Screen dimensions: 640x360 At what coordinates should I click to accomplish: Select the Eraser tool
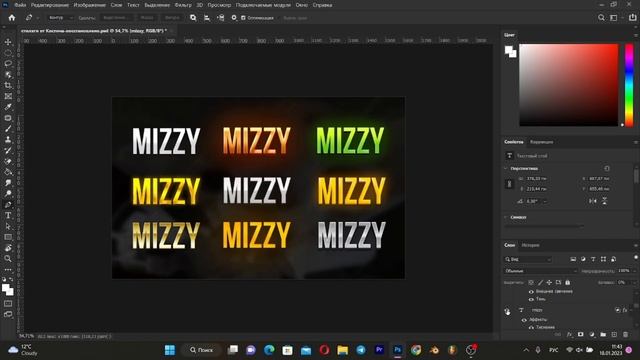8,161
